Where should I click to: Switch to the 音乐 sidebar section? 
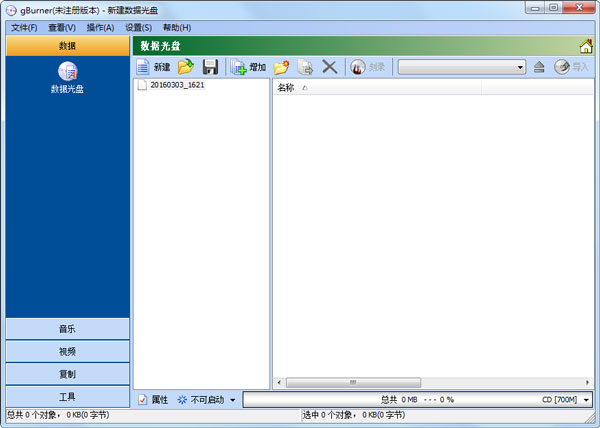tap(67, 329)
